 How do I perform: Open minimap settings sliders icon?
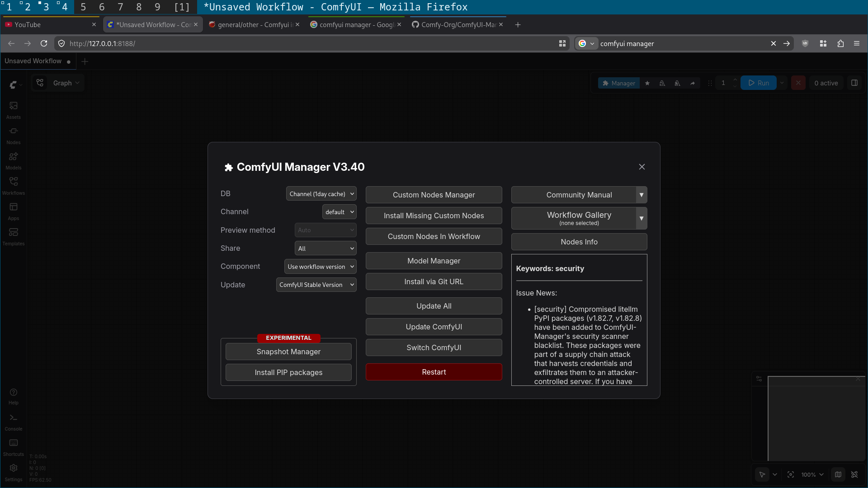tap(759, 379)
